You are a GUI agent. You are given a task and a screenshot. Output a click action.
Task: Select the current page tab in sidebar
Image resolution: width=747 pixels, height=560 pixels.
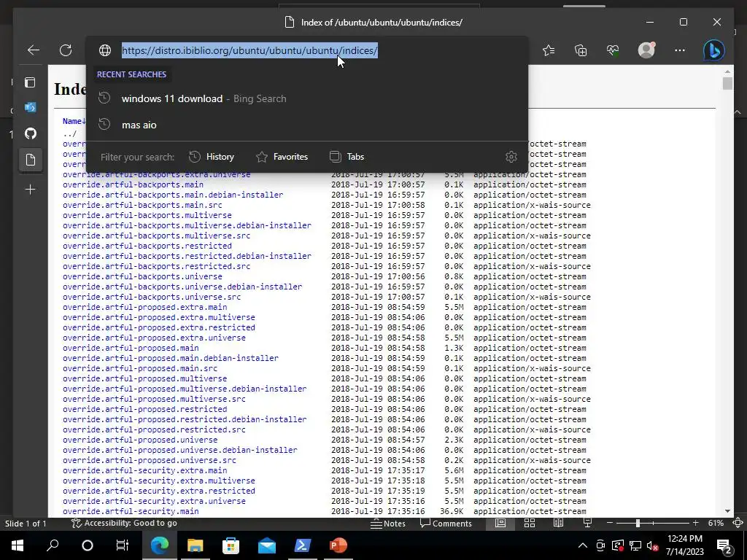click(31, 160)
